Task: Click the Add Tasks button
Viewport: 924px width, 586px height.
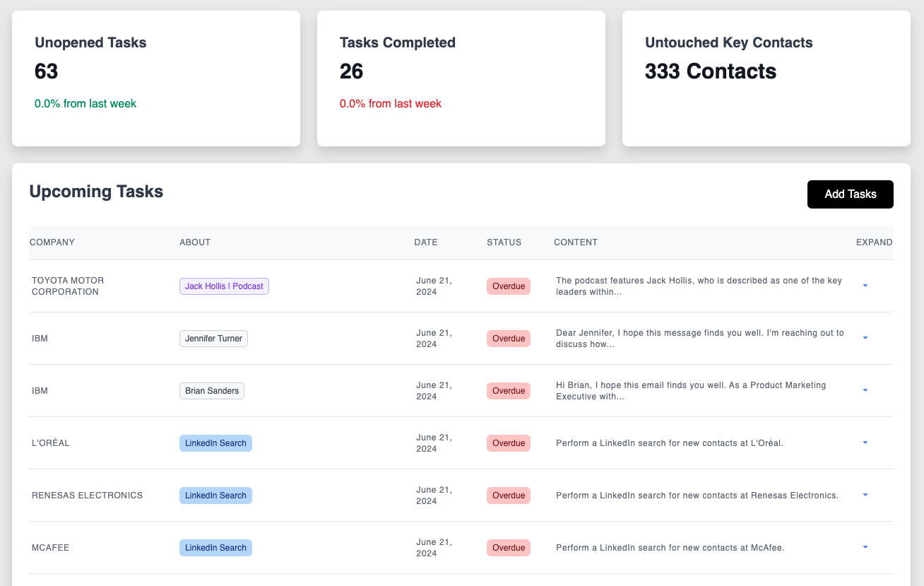Action: (850, 194)
